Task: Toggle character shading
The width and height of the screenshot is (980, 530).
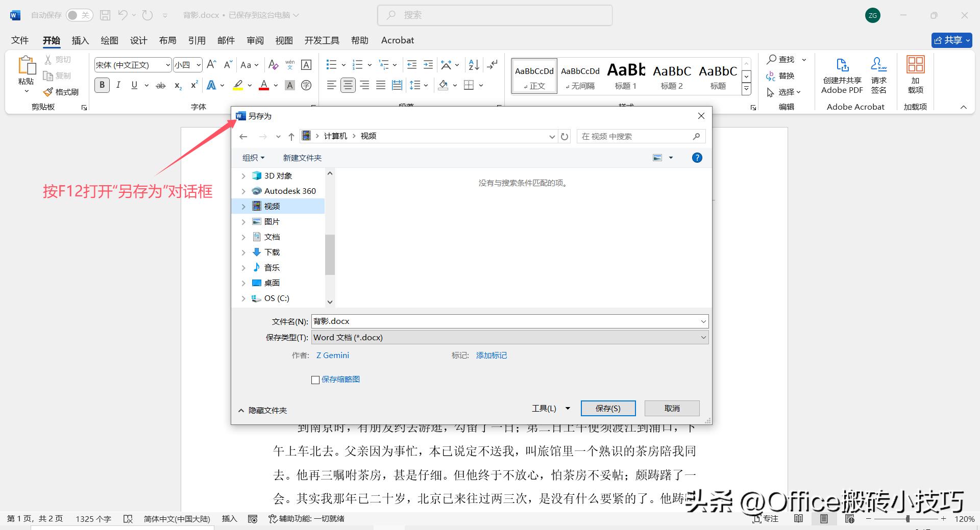Action: 290,85
